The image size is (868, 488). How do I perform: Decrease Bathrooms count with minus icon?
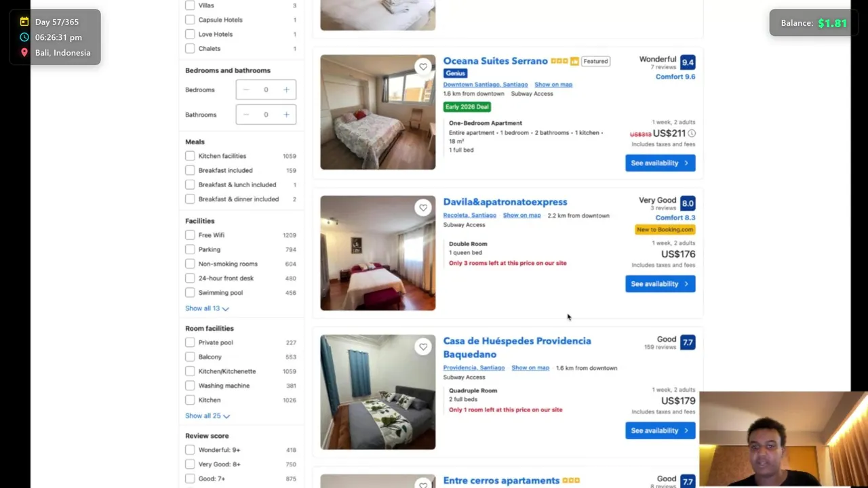[246, 115]
